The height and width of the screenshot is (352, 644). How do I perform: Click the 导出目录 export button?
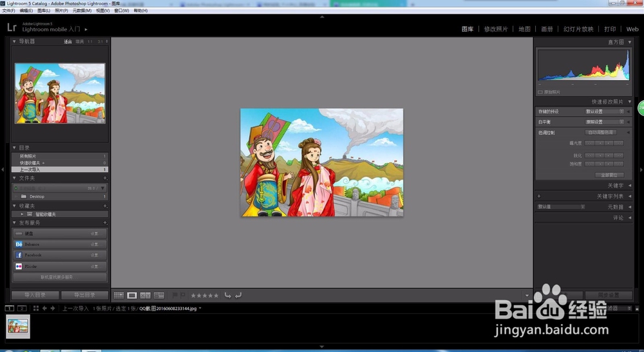[x=84, y=295]
